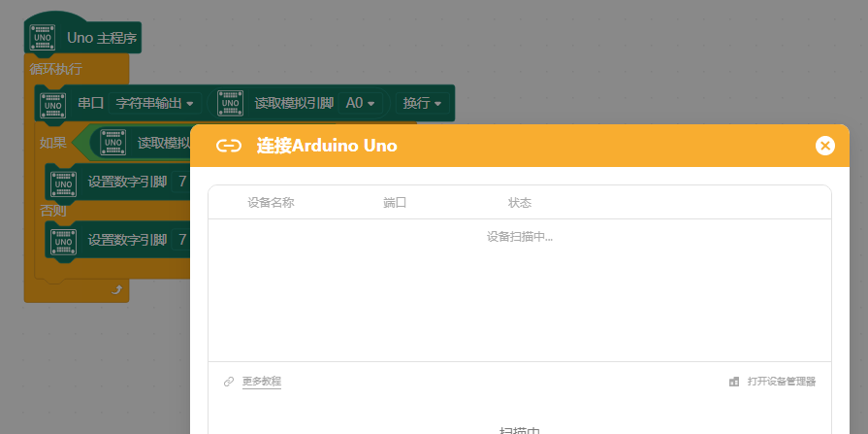This screenshot has width=868, height=434.
Task: Click the 设备名称 column header
Action: (x=271, y=203)
